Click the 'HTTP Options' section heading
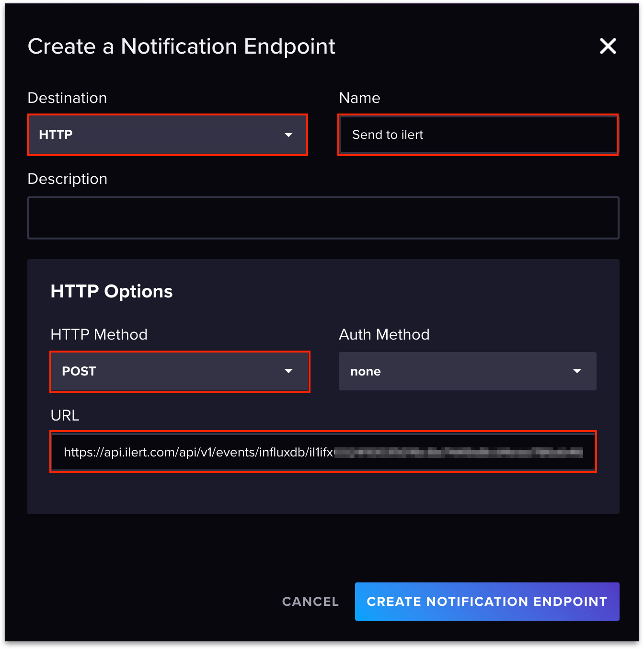 click(112, 291)
